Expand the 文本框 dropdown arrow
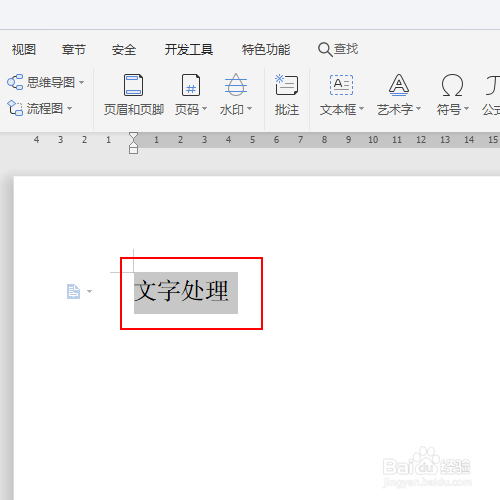The image size is (500, 500). click(x=361, y=109)
